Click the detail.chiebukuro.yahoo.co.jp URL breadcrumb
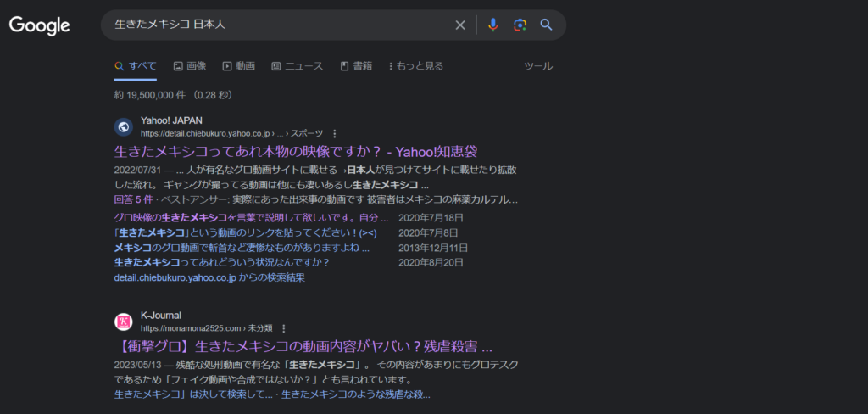 tap(232, 133)
